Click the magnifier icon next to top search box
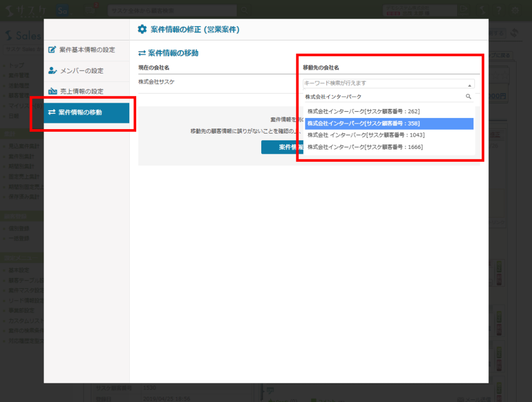 [x=244, y=11]
